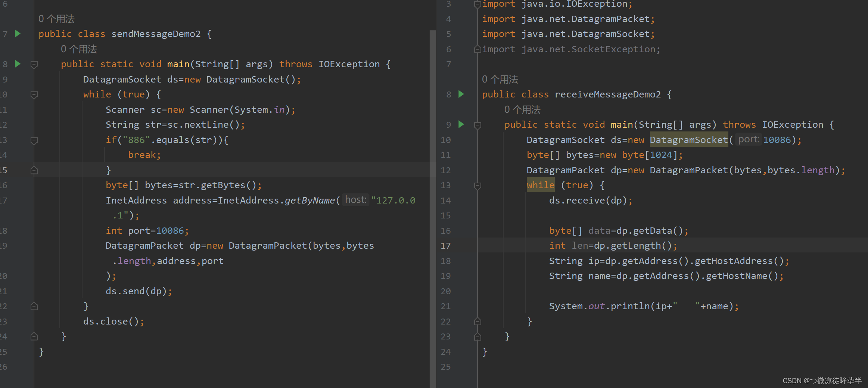Image resolution: width=868 pixels, height=388 pixels.
Task: Collapse the if 886 block fold marker
Action: click(x=34, y=140)
